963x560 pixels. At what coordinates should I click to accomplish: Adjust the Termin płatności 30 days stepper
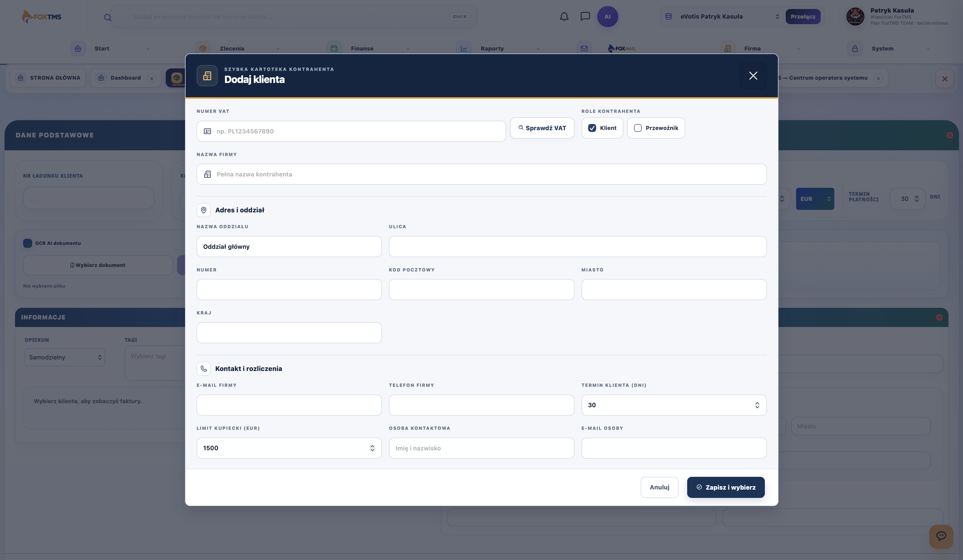916,199
